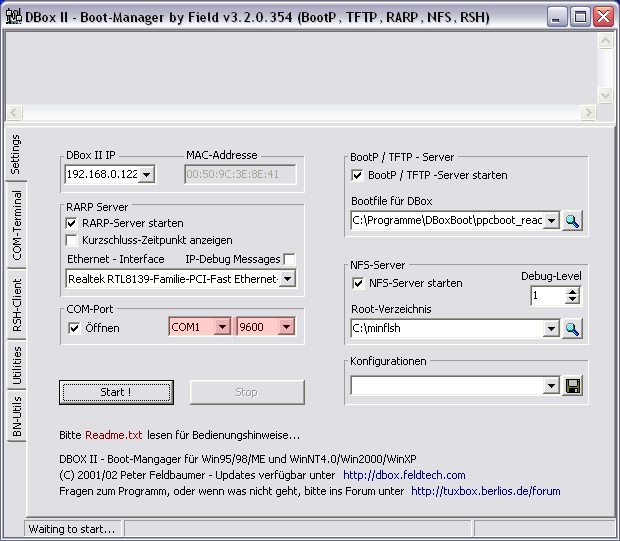The image size is (620, 541).
Task: Open the Utilities tab
Action: (17, 365)
